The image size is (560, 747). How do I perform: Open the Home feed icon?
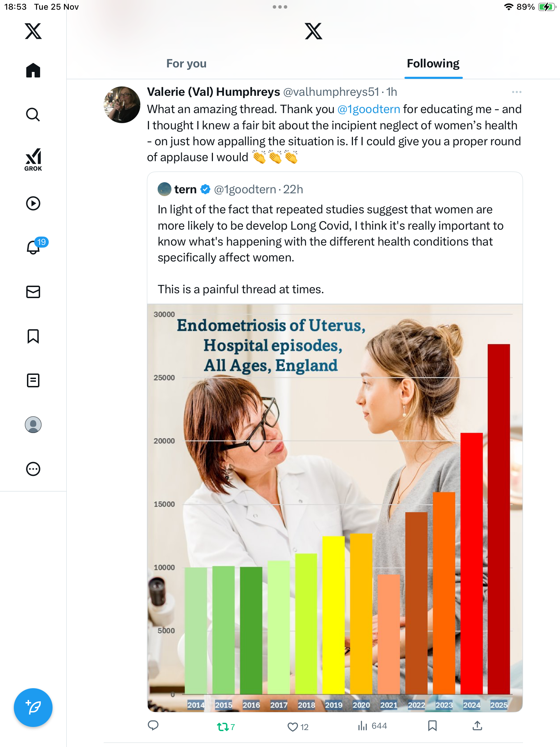click(33, 70)
